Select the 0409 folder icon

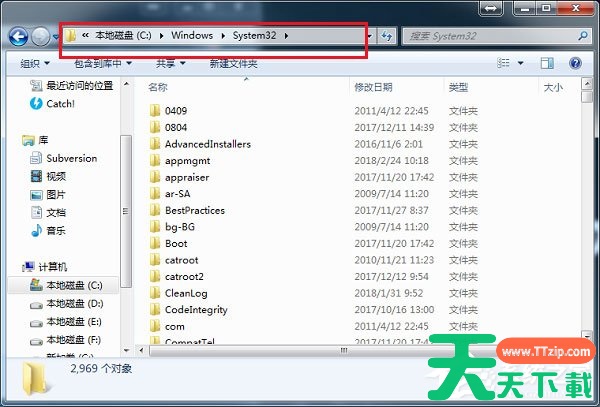point(155,111)
